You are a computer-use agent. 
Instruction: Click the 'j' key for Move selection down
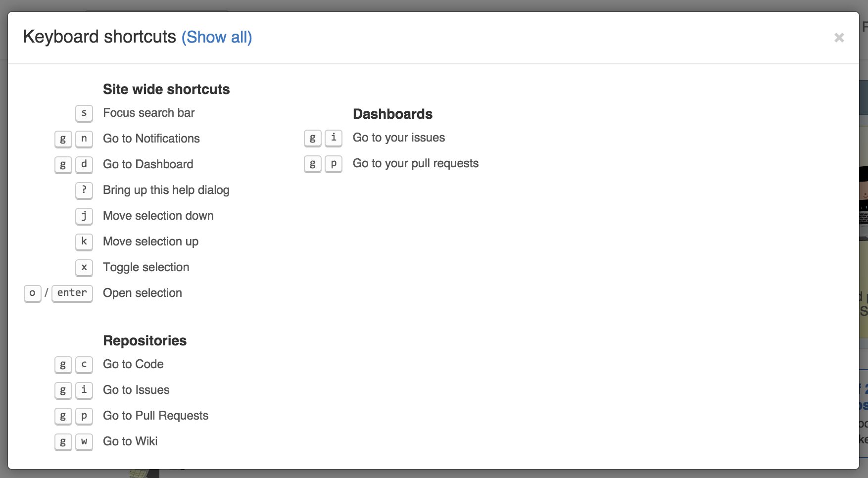coord(84,216)
